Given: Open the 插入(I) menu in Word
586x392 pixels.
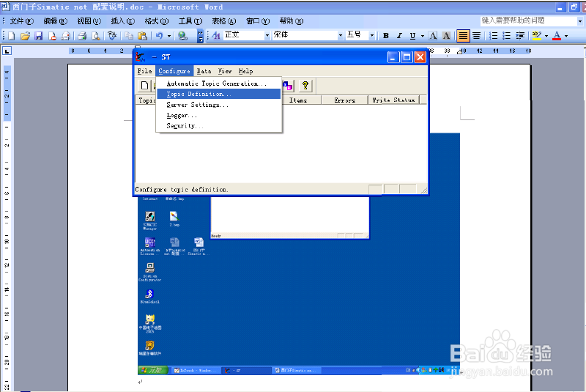Looking at the screenshot, I should tap(122, 21).
